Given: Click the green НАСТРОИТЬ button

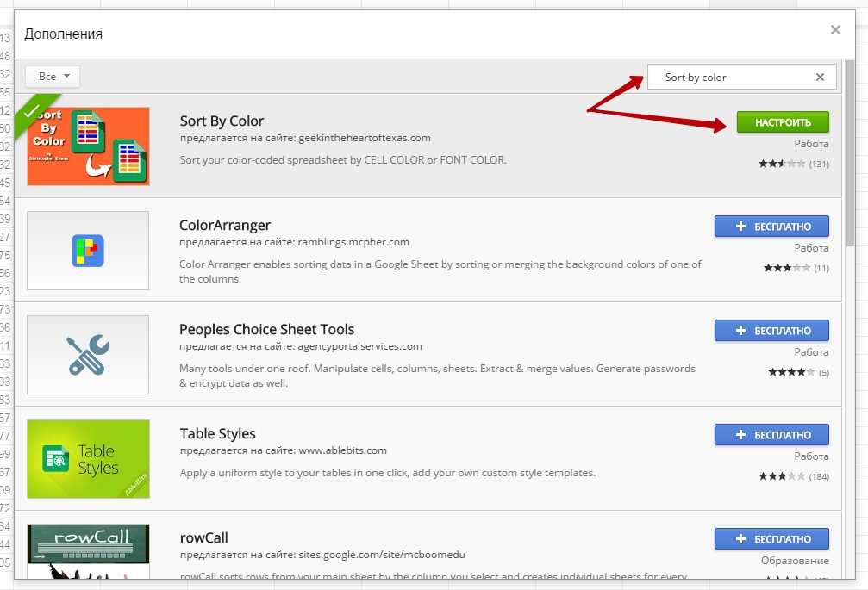Looking at the screenshot, I should pos(782,122).
